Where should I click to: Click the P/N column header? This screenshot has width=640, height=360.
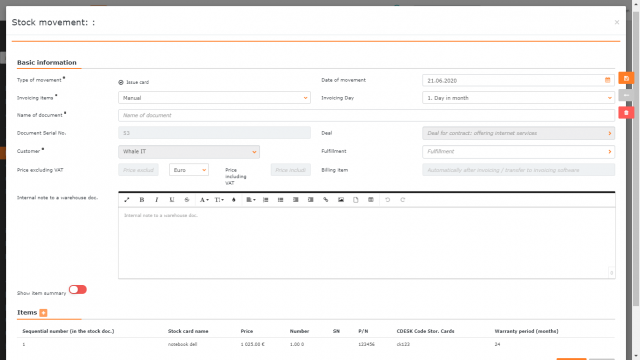click(x=363, y=331)
